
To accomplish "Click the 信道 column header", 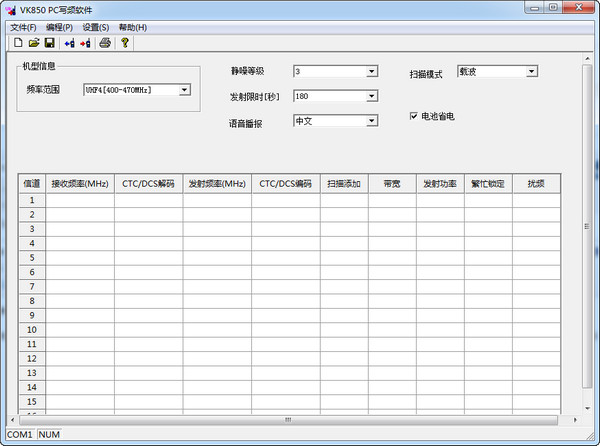I will click(x=32, y=184).
